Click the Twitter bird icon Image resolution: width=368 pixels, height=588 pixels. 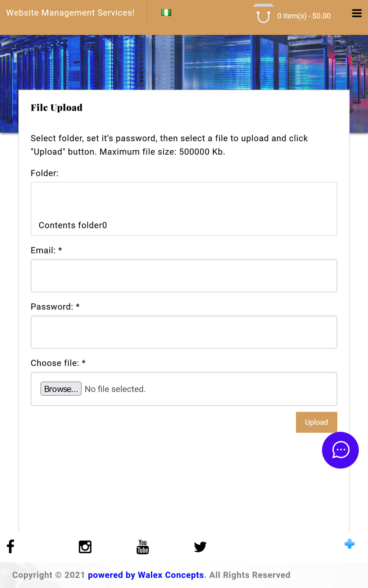(200, 547)
